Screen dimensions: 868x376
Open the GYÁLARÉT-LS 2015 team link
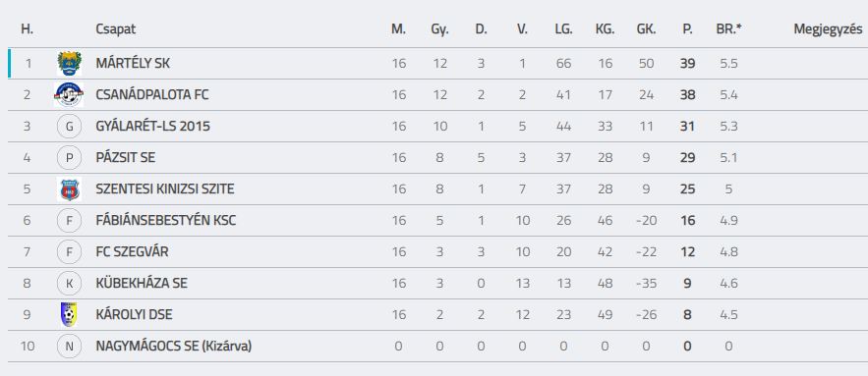(152, 127)
